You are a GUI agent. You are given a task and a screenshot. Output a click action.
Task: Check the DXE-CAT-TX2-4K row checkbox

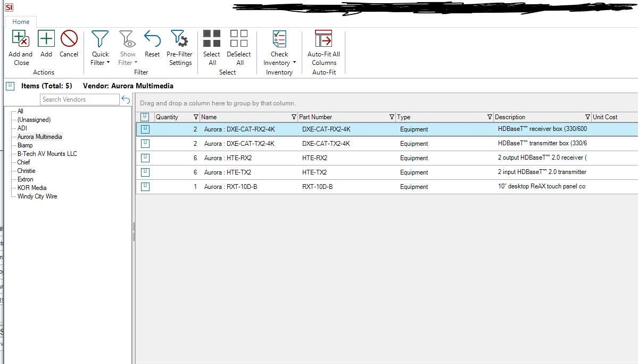tap(145, 144)
